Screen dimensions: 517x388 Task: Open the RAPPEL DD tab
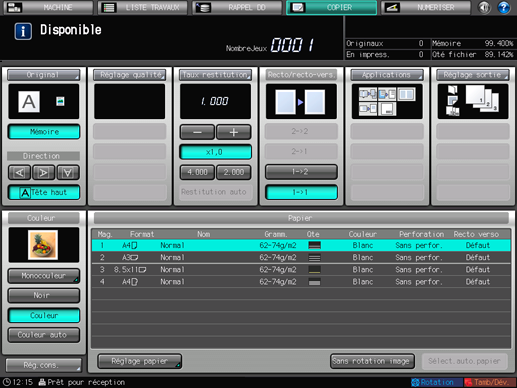(x=237, y=7)
